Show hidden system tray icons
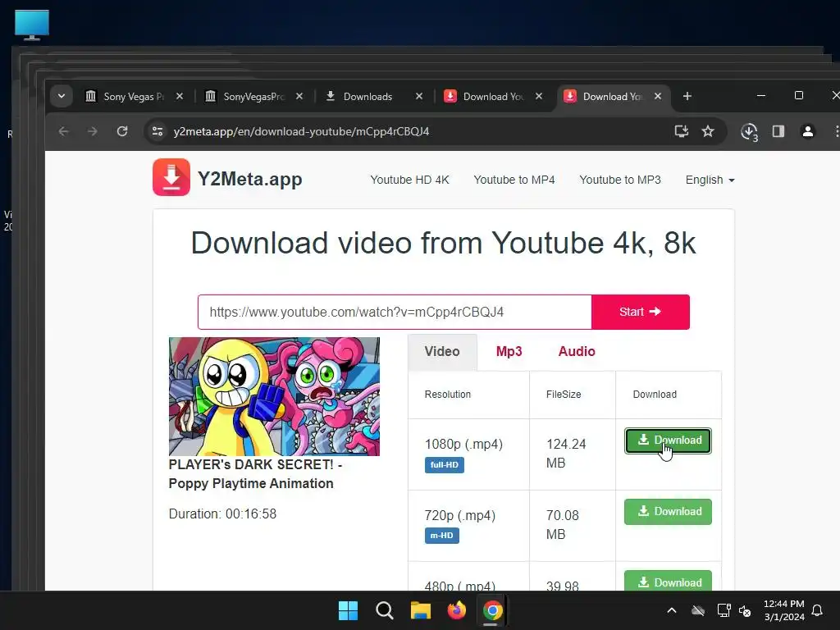Viewport: 840px width, 630px height. [672, 610]
